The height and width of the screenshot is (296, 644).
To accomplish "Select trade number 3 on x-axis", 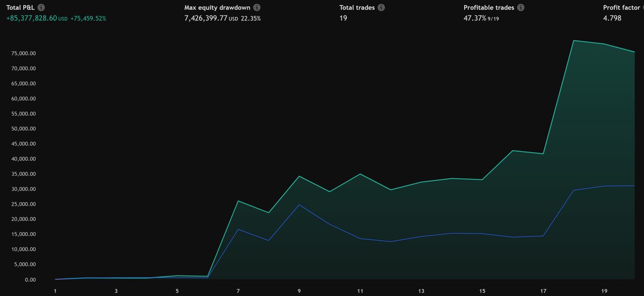I will (116, 291).
